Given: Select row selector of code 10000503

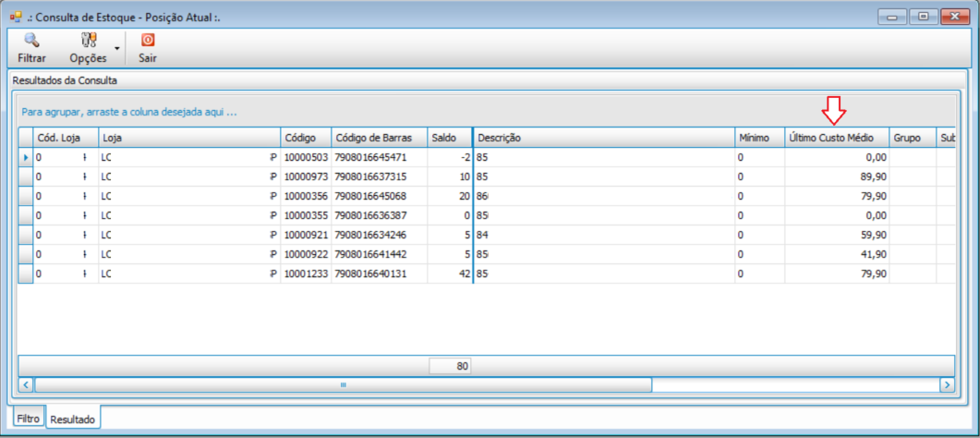Looking at the screenshot, I should click(x=25, y=157).
